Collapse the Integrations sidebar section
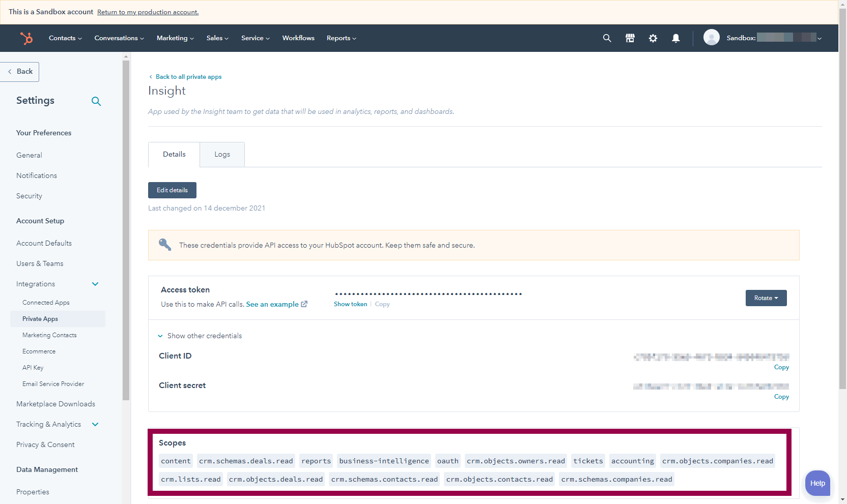Screen dimensions: 847x504 pos(95,284)
